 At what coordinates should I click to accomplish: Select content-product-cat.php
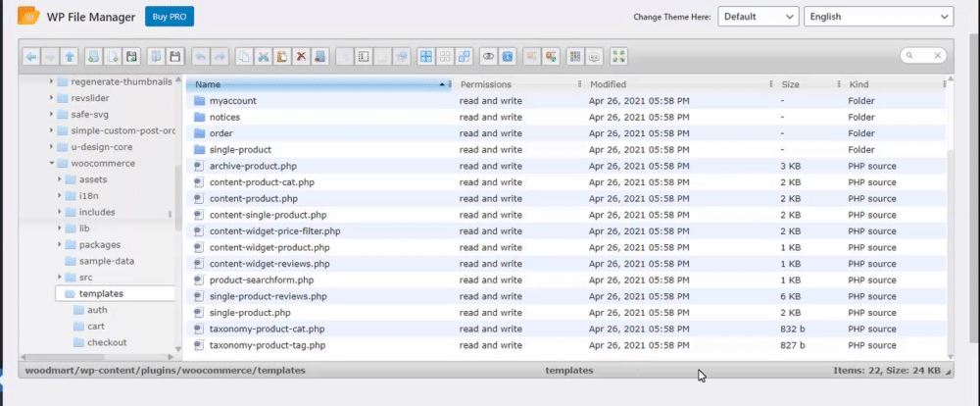click(565, 182)
